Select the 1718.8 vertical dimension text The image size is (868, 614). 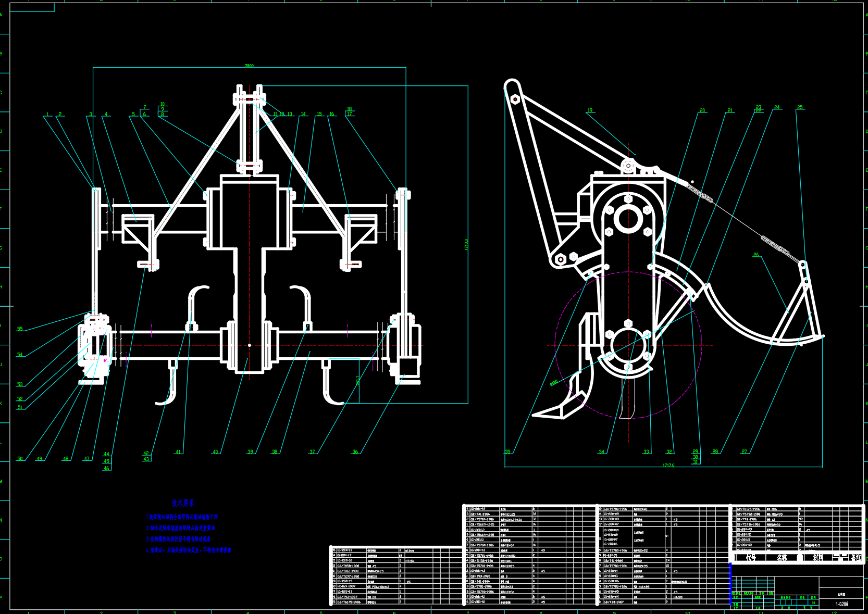click(x=466, y=244)
